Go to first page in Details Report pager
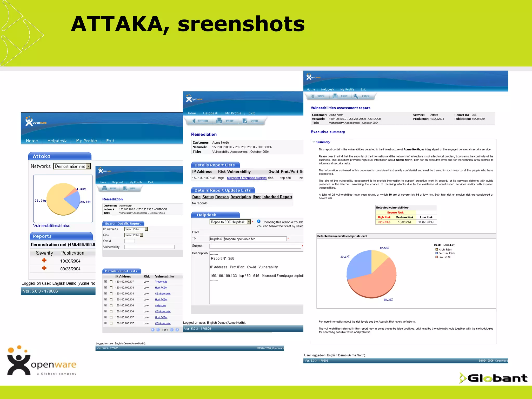 [153, 330]
